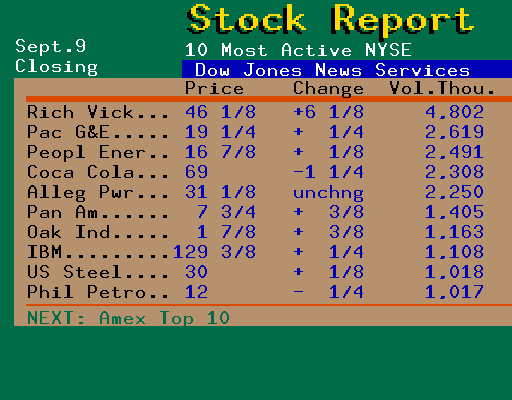Click Pan Am price 7 3/4
512x400 pixels.
pyautogui.click(x=226, y=212)
